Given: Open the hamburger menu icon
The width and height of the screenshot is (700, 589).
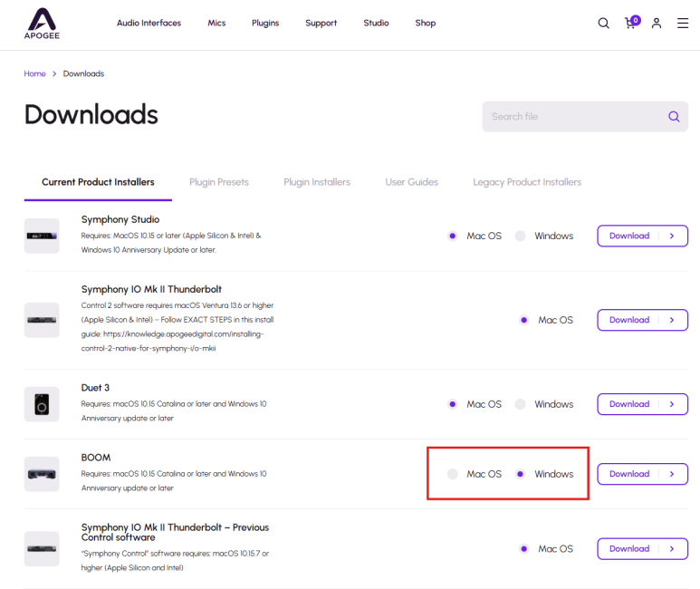Looking at the screenshot, I should point(682,24).
